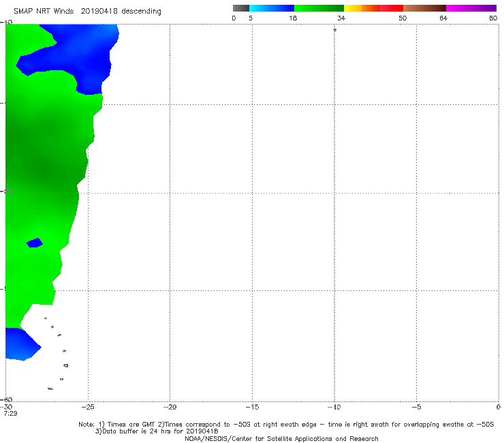504x443 pixels.
Task: Click the latitude axis label '-50'
Action: (x=6, y=192)
